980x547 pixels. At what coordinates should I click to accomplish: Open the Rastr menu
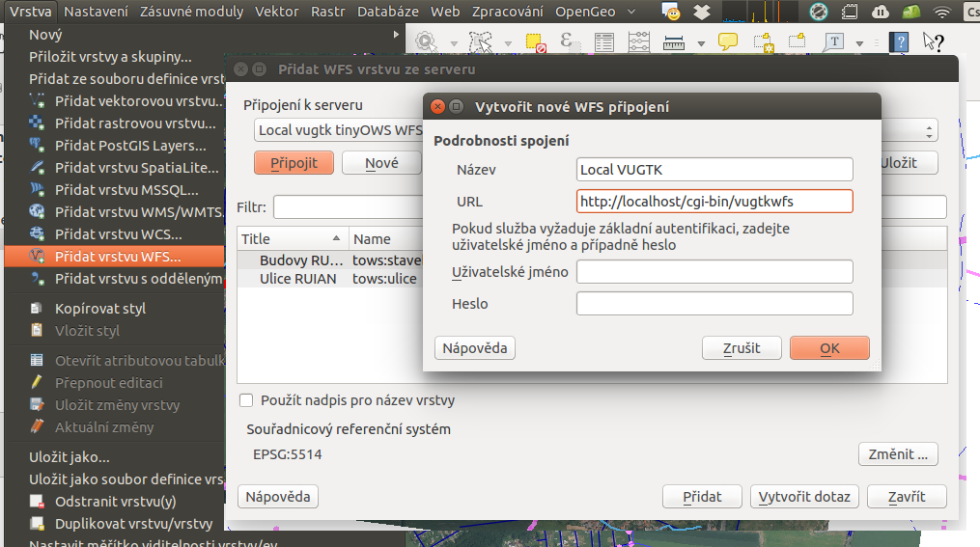click(x=328, y=12)
